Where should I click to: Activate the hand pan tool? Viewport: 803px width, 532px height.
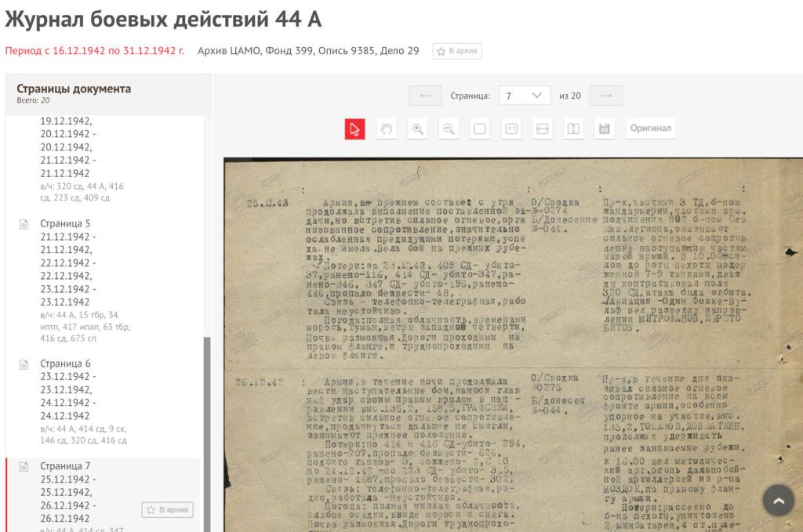[386, 128]
